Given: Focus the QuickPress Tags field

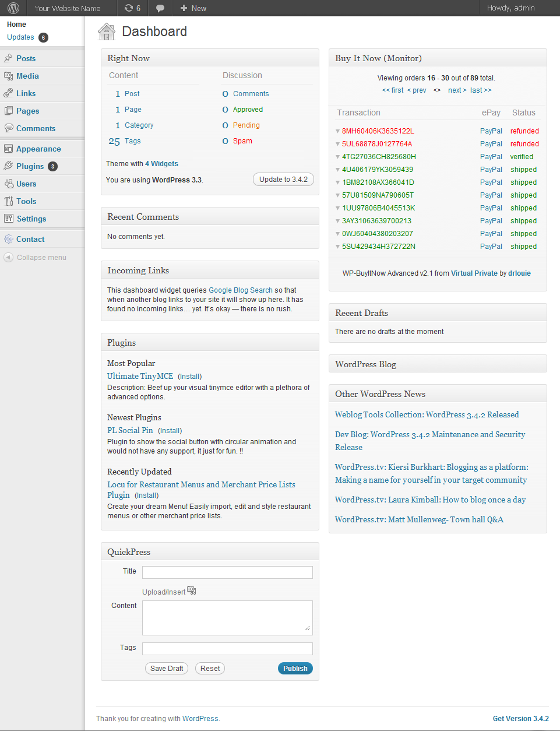Looking at the screenshot, I should 227,649.
